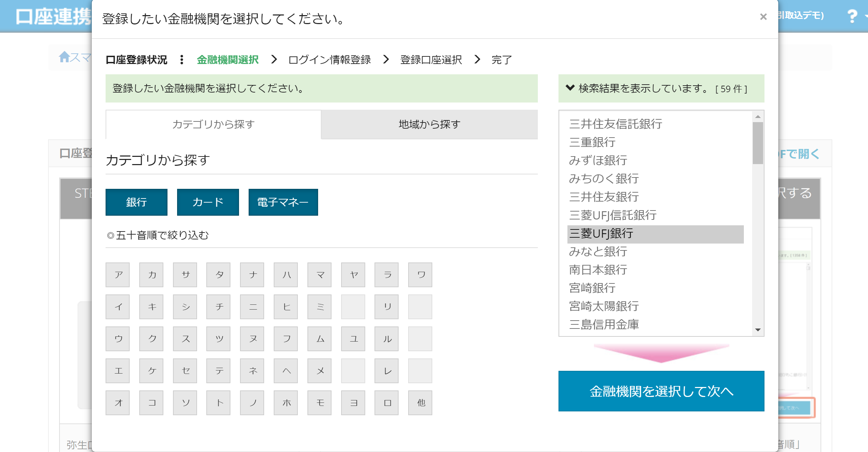This screenshot has width=868, height=452.
Task: Click the results list scrollbar thumb
Action: (758, 143)
